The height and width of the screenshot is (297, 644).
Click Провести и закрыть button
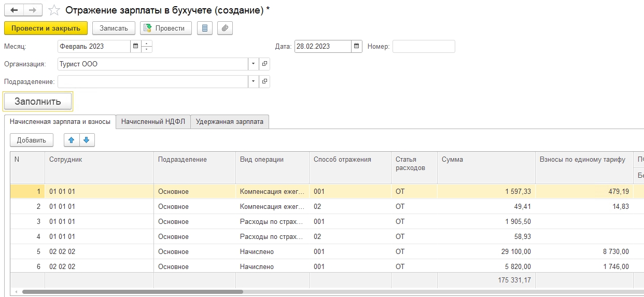point(46,28)
